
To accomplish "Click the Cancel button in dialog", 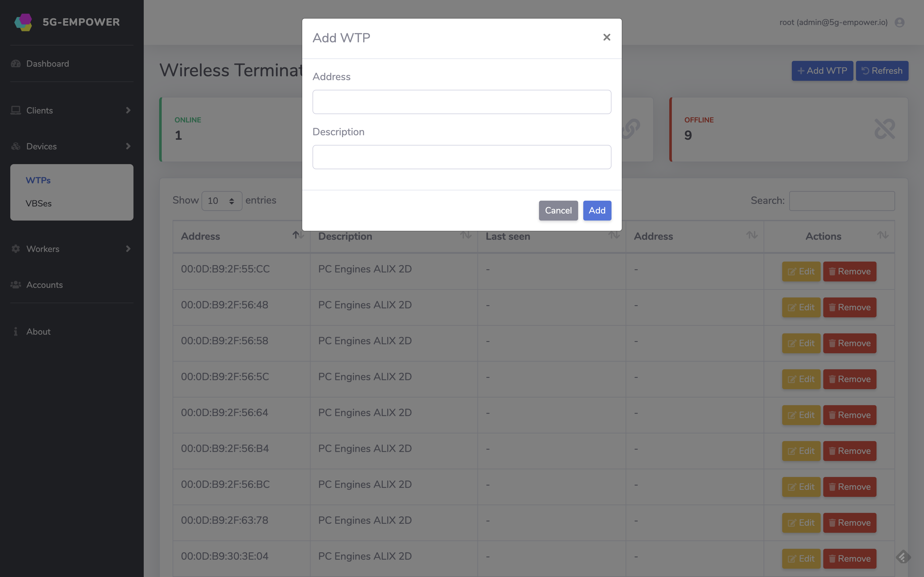I will click(x=558, y=210).
